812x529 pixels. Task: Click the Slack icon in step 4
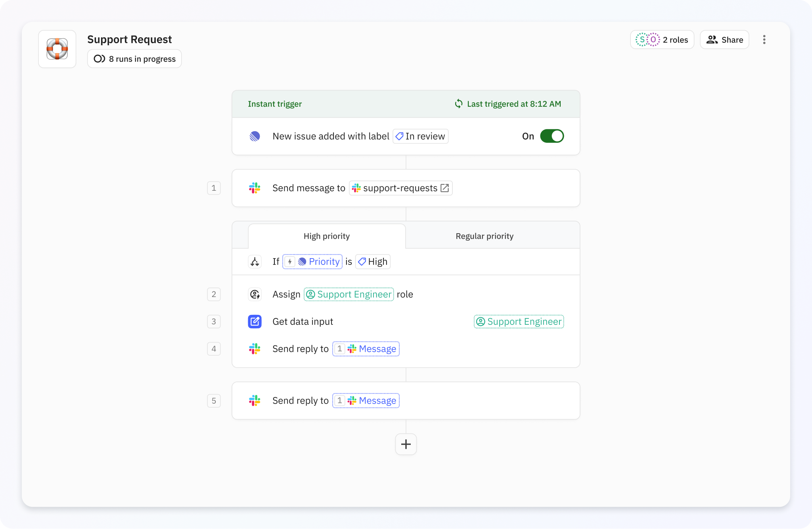(255, 349)
